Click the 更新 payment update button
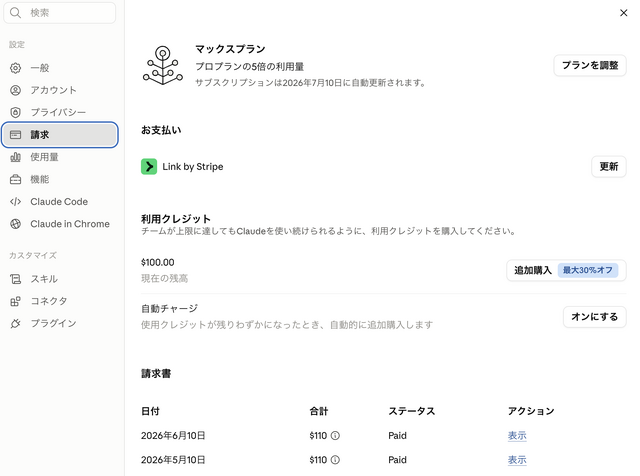Viewport: 640px width, 476px height. pyautogui.click(x=609, y=167)
